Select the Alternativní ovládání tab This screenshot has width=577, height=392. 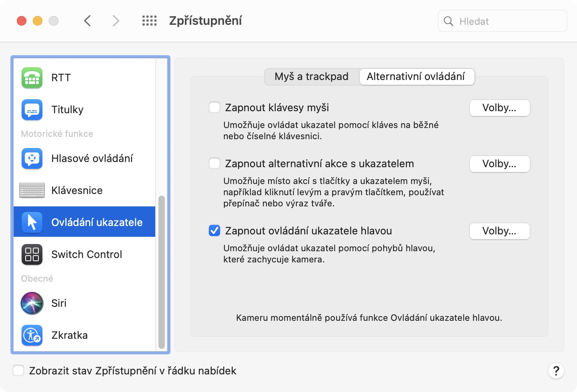click(x=416, y=77)
